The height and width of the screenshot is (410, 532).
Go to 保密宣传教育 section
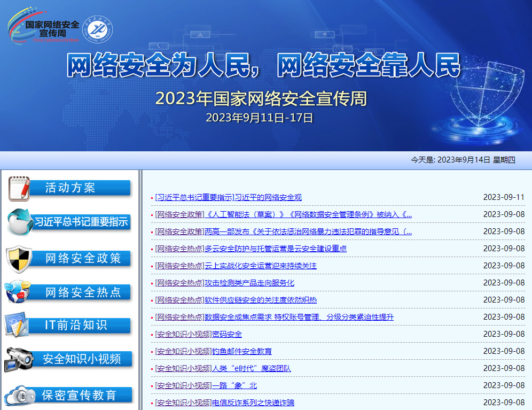[79, 395]
